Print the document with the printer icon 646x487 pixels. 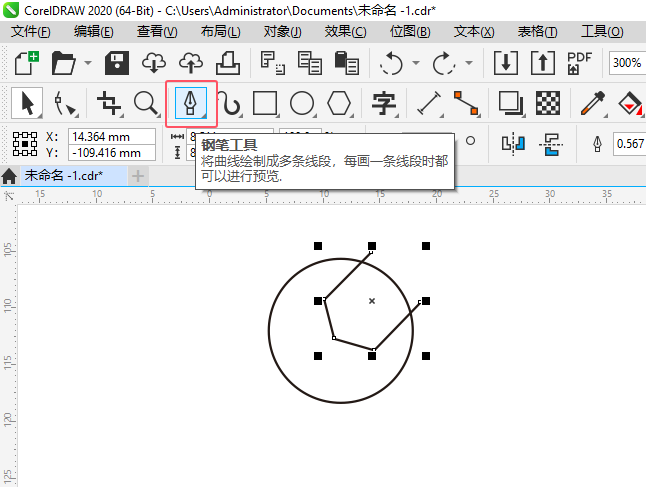click(228, 63)
